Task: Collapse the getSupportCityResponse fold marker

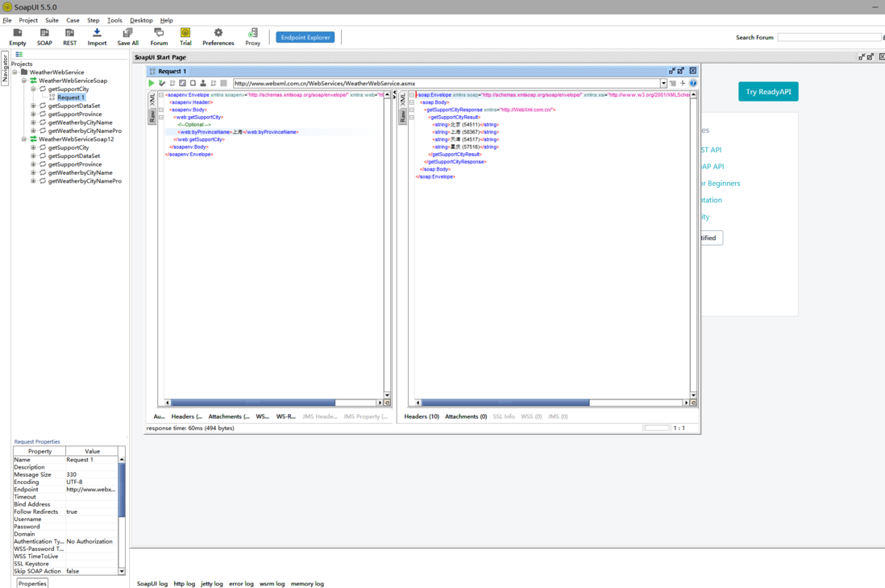Action: click(x=411, y=110)
